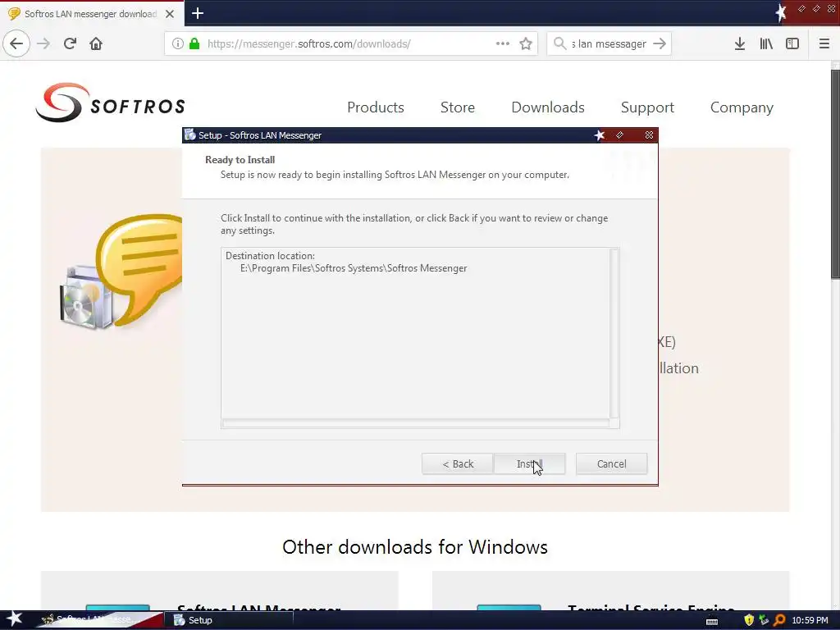This screenshot has width=840, height=630.
Task: Submit the search with arrow button
Action: tap(660, 43)
